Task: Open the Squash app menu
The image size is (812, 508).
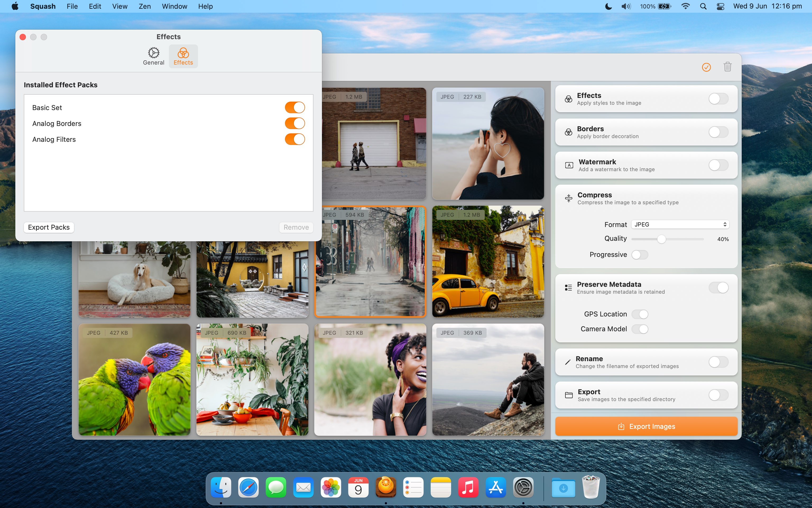Action: click(43, 6)
